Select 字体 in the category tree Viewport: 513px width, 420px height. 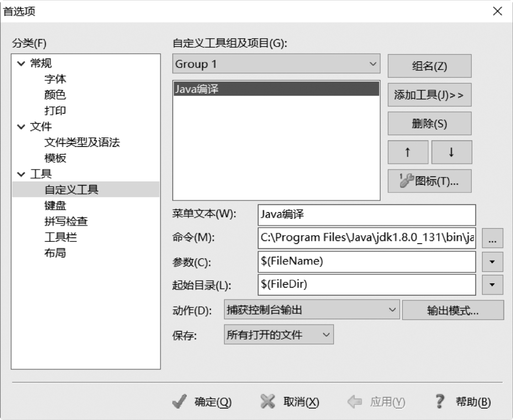[55, 79]
